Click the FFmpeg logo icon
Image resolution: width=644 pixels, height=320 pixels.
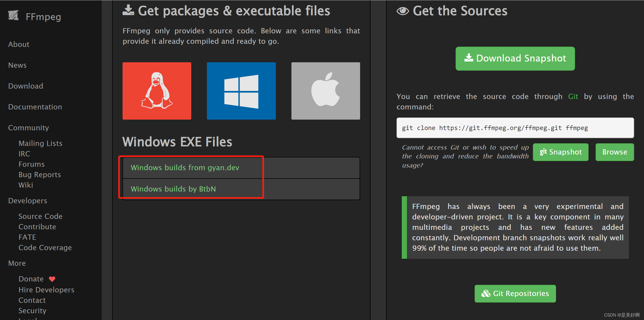tap(13, 16)
